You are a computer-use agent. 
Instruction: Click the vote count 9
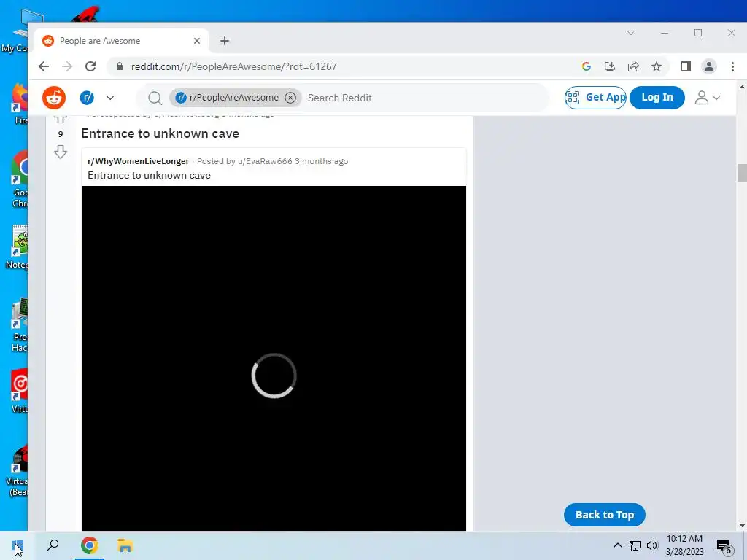click(x=61, y=134)
